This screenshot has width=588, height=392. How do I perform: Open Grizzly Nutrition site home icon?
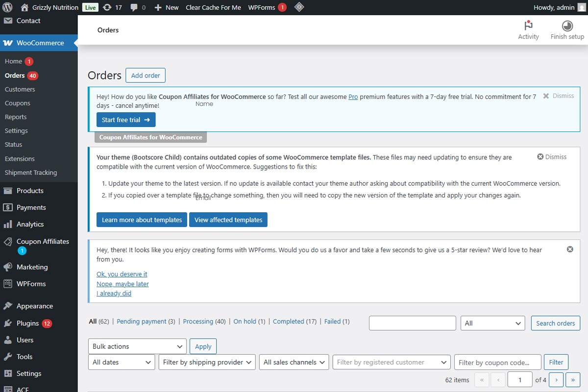[24, 7]
